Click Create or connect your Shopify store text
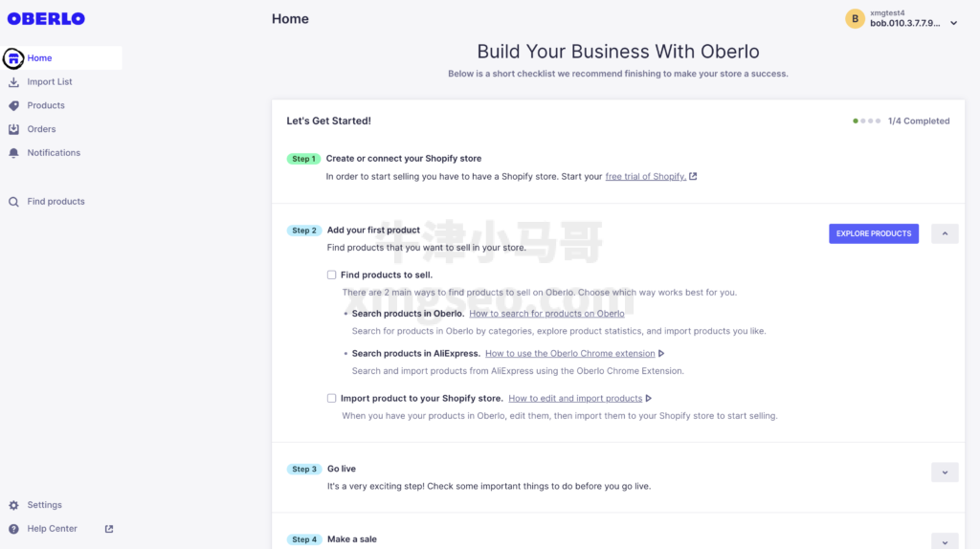The width and height of the screenshot is (980, 549). (404, 159)
